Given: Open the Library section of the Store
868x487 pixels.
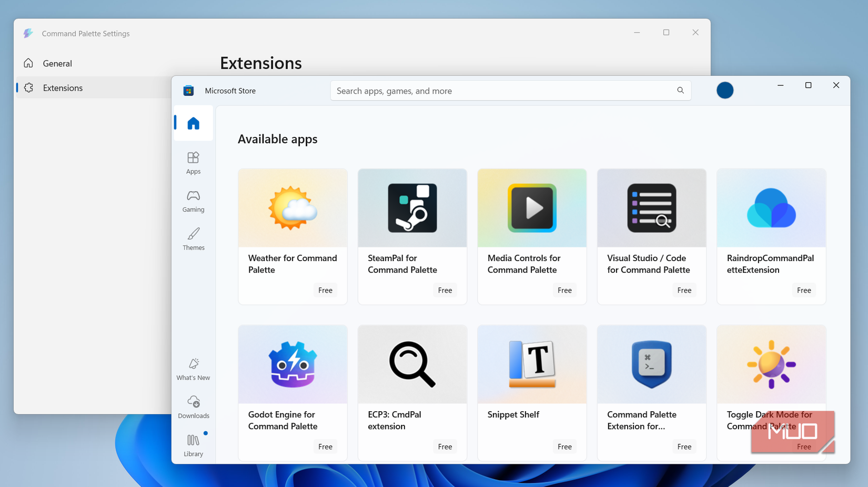Looking at the screenshot, I should pos(193,445).
